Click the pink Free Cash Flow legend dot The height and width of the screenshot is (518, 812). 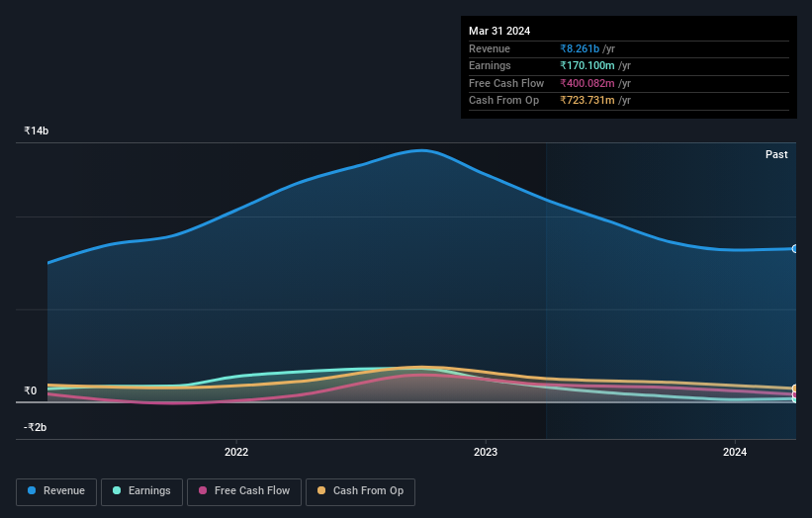[x=203, y=490]
